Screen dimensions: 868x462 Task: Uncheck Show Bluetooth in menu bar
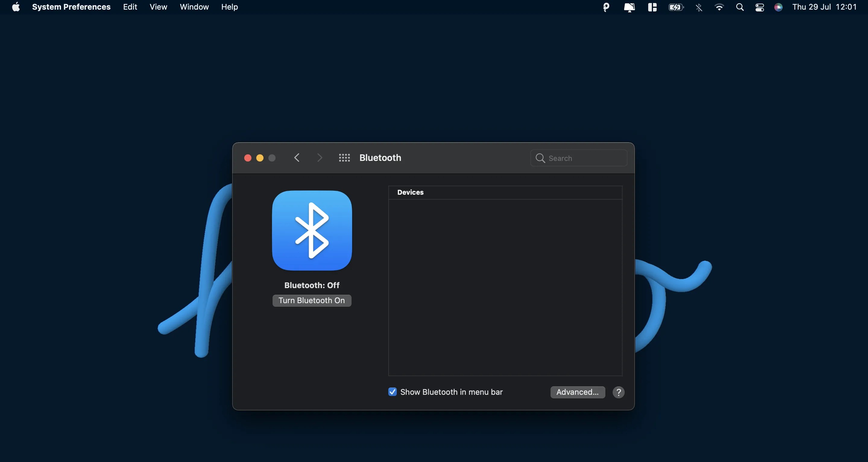[392, 392]
